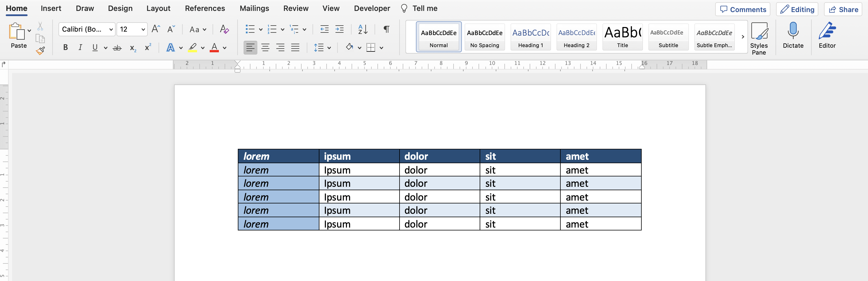This screenshot has height=281, width=868.
Task: Open the borders dropdown arrow
Action: (381, 47)
